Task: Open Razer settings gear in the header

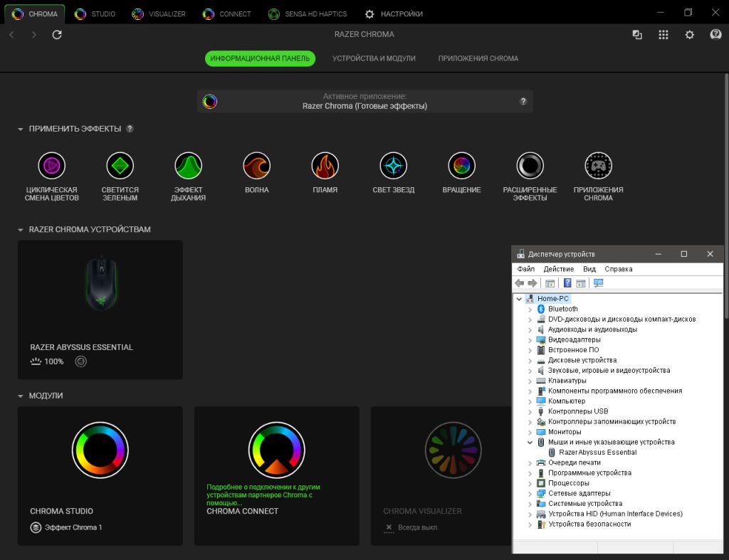Action: pyautogui.click(x=689, y=34)
